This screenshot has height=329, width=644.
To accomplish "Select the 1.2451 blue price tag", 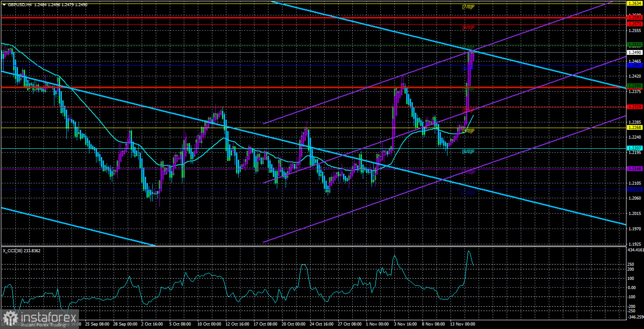I will (x=635, y=65).
